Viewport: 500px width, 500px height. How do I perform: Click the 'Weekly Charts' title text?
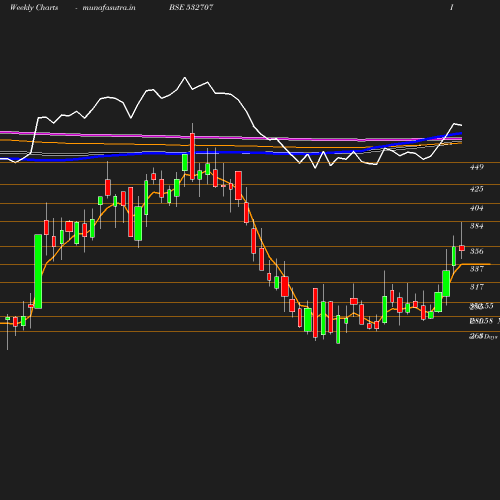pos(34,7)
